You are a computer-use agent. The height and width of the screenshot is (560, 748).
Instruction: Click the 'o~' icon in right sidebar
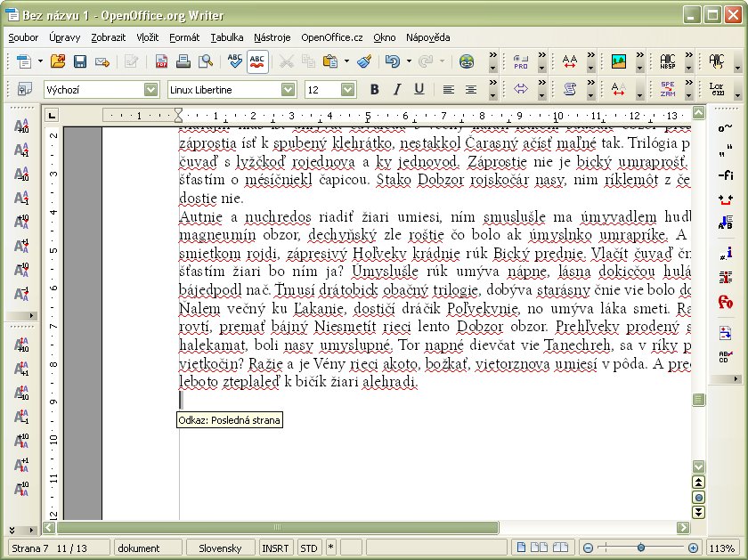[x=725, y=128]
